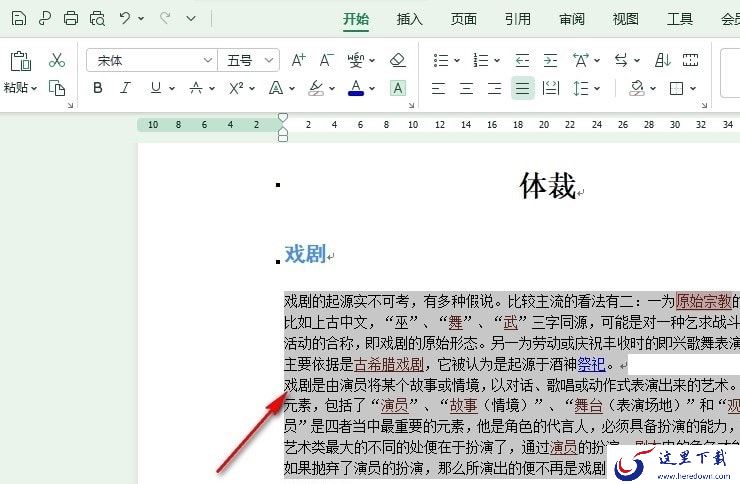This screenshot has height=484, width=740.
Task: Toggle justified text alignment
Action: tap(522, 88)
